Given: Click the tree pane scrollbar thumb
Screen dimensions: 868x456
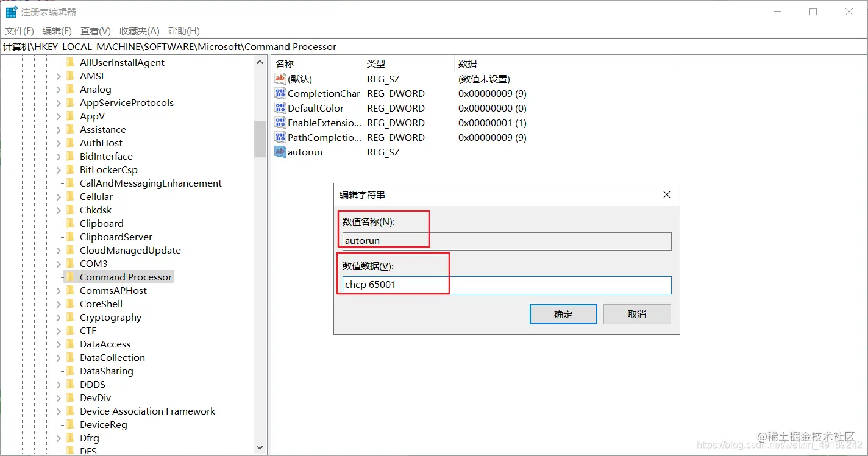Looking at the screenshot, I should [x=260, y=139].
